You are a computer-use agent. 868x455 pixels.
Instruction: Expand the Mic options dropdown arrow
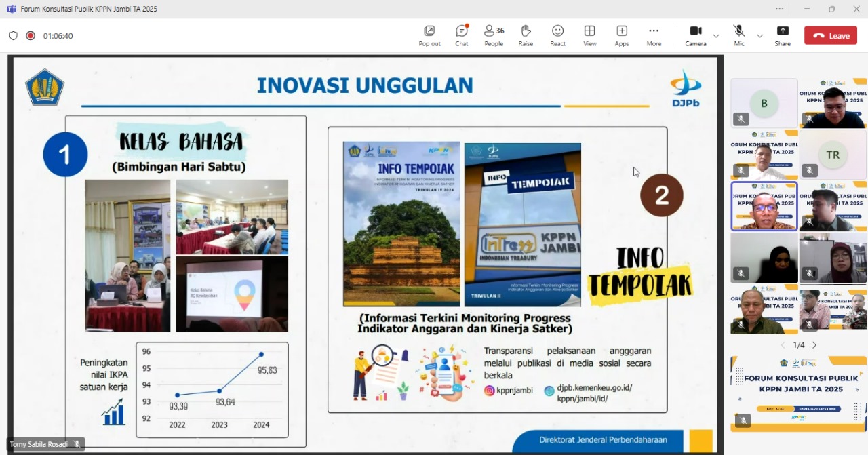pos(759,36)
